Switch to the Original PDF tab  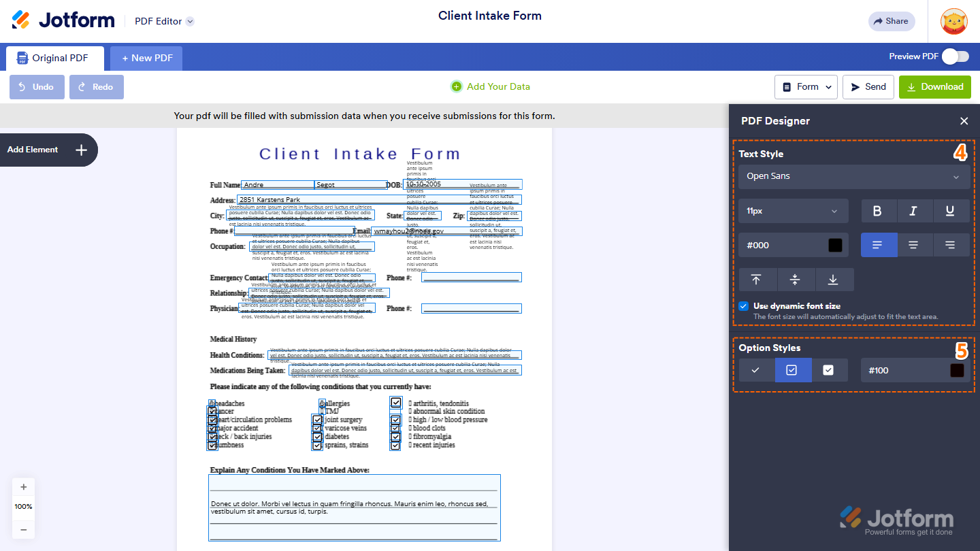55,58
